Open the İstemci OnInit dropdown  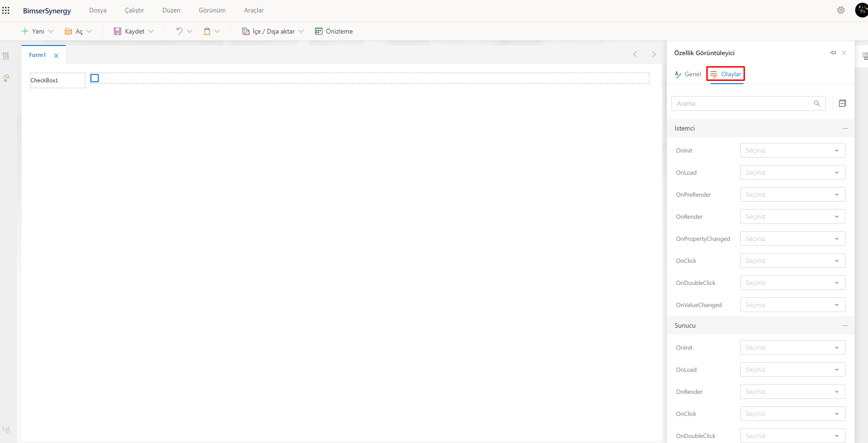[x=793, y=150]
